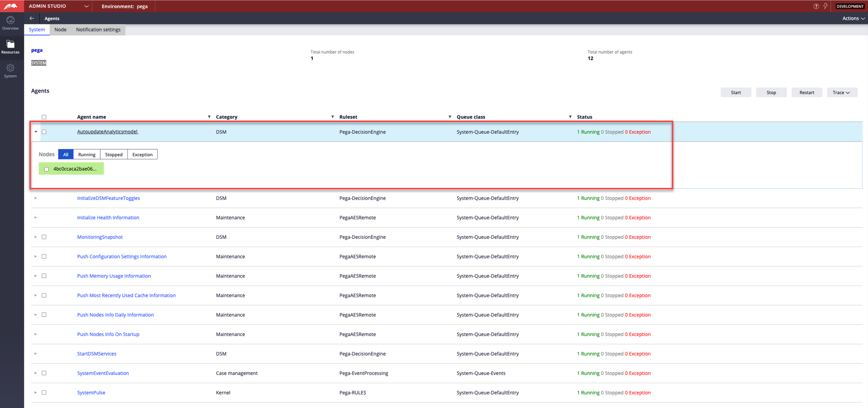Expand the Initialize Health Information row
Image resolution: width=868 pixels, height=408 pixels.
35,217
